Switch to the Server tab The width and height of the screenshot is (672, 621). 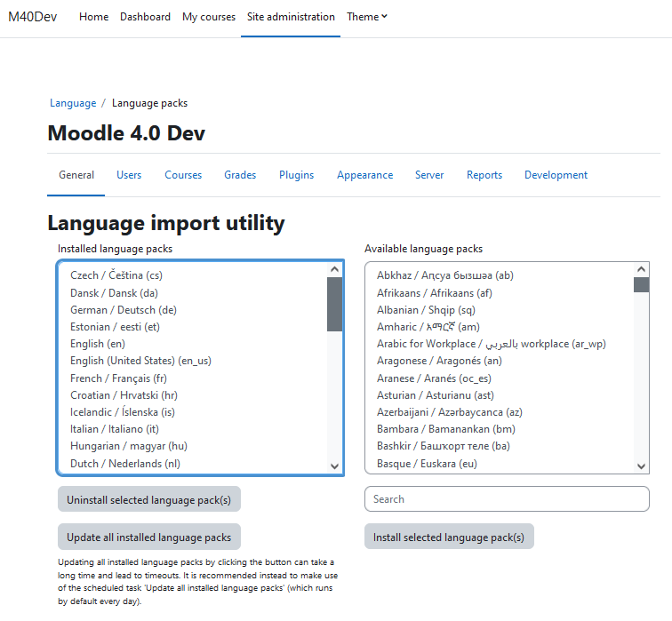click(x=429, y=175)
